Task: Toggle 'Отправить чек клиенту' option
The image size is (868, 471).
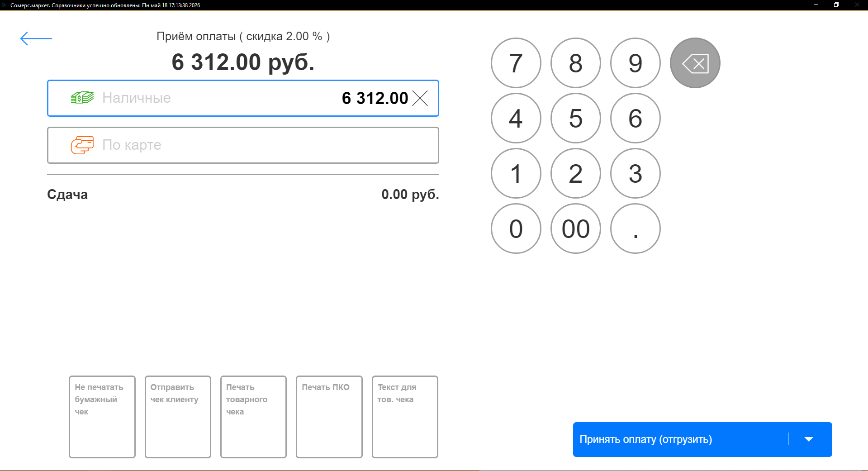Action: 178,417
